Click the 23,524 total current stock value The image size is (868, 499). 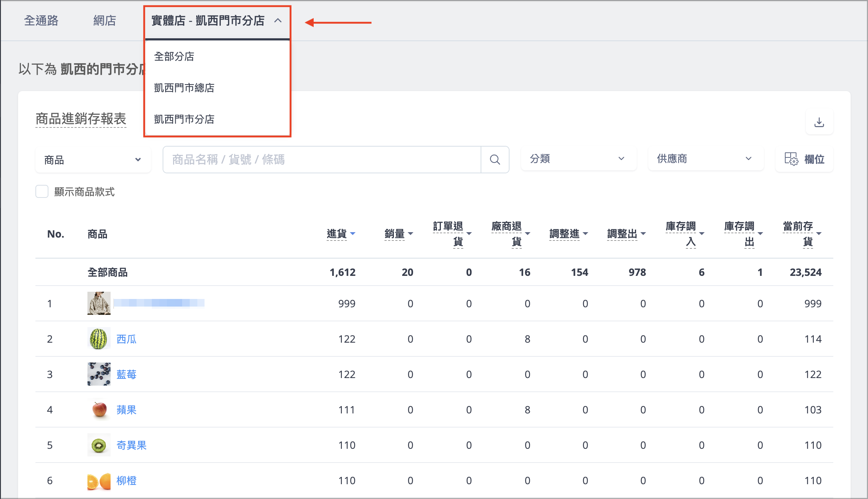coord(805,272)
